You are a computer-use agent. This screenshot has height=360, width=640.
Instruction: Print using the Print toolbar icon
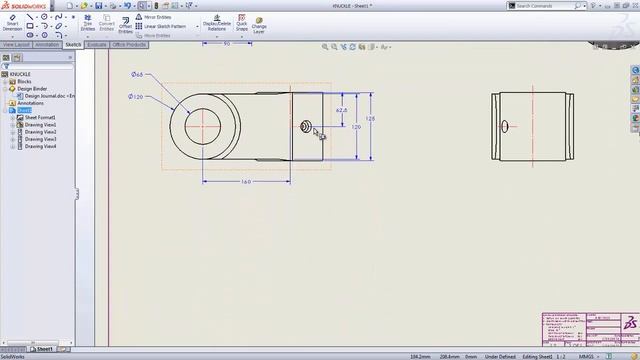(x=113, y=6)
